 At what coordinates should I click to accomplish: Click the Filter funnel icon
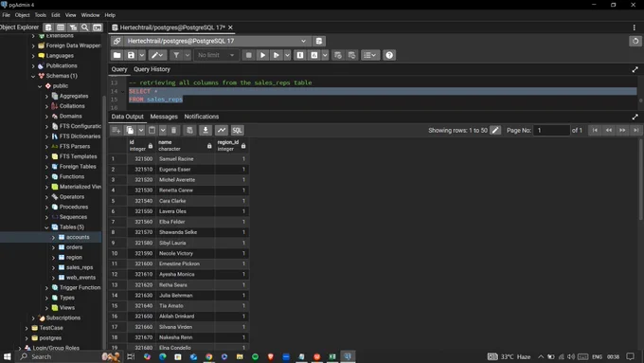point(176,55)
